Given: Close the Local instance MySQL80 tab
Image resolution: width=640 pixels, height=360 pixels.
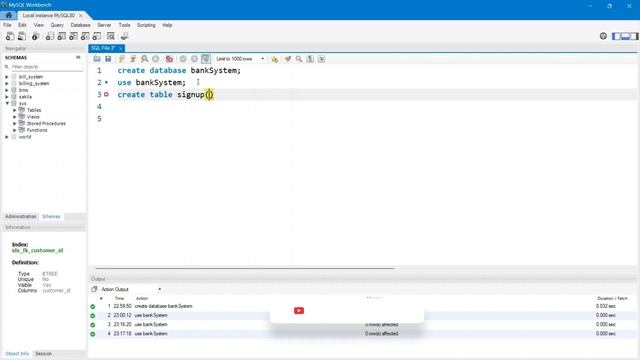Looking at the screenshot, I should tap(80, 15).
